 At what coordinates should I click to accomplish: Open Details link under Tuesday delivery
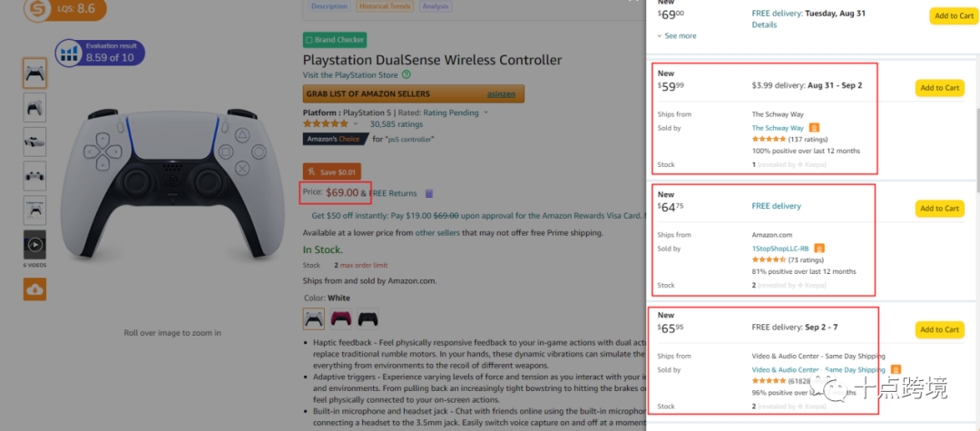click(x=764, y=25)
